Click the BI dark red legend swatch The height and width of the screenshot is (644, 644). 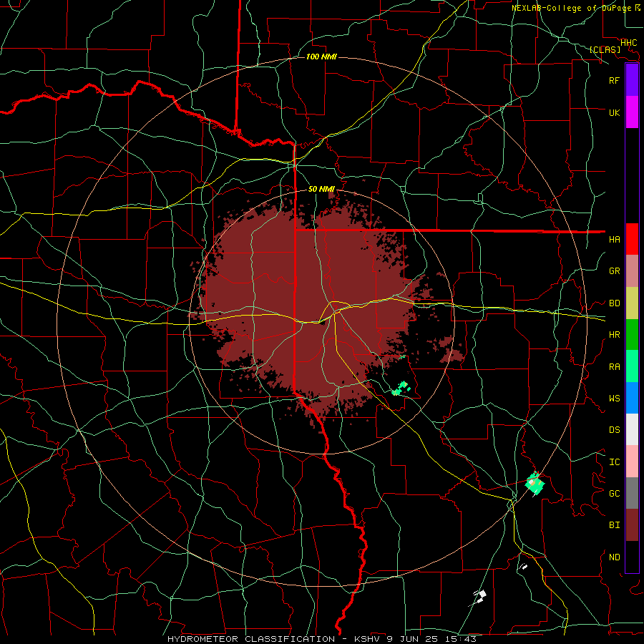pos(632,525)
